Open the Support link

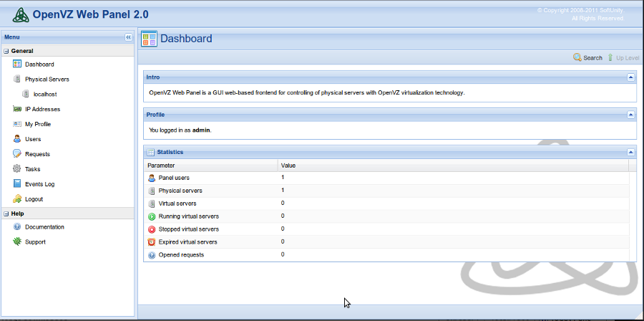[35, 242]
